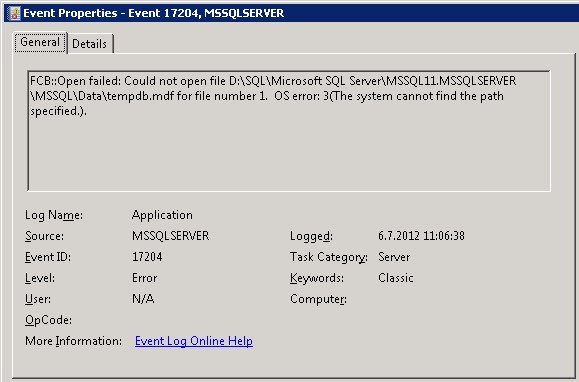Click the 'Event Properties - Event 17204' window title

pyautogui.click(x=154, y=13)
